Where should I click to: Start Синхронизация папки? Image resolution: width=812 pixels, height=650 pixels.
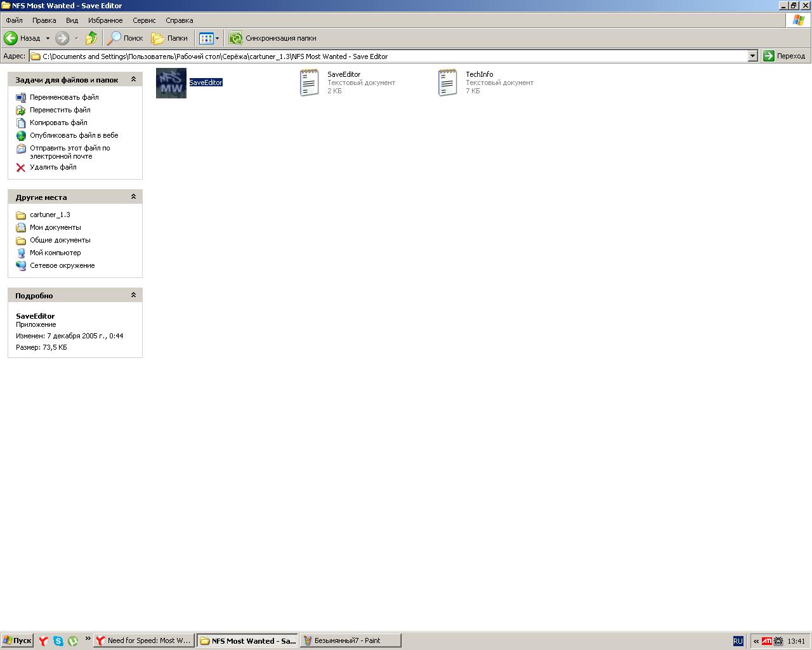point(273,38)
